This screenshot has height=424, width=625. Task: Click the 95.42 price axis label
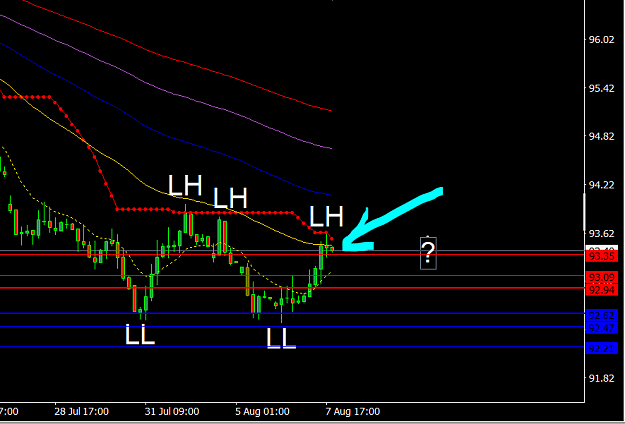tap(601, 88)
